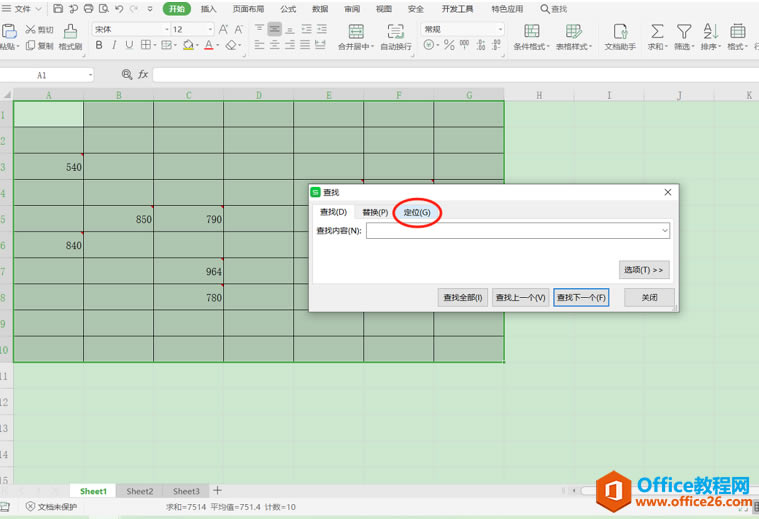Screen dimensions: 759x519
Task: Click the font color red A swatch
Action: click(x=209, y=46)
